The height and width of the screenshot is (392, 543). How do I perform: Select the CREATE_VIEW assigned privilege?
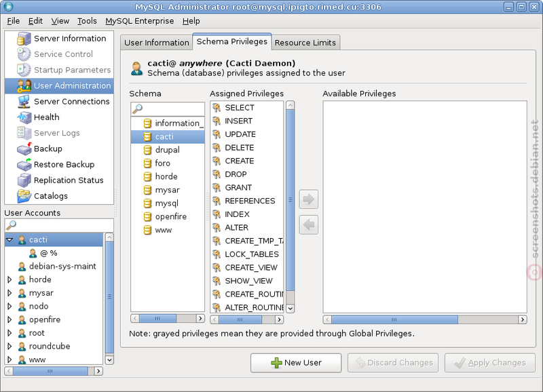[x=251, y=267]
